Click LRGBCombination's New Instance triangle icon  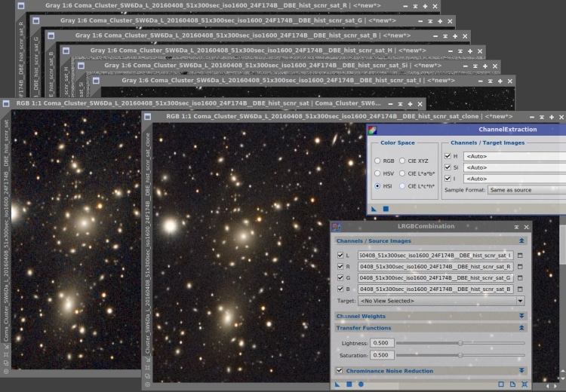(337, 384)
